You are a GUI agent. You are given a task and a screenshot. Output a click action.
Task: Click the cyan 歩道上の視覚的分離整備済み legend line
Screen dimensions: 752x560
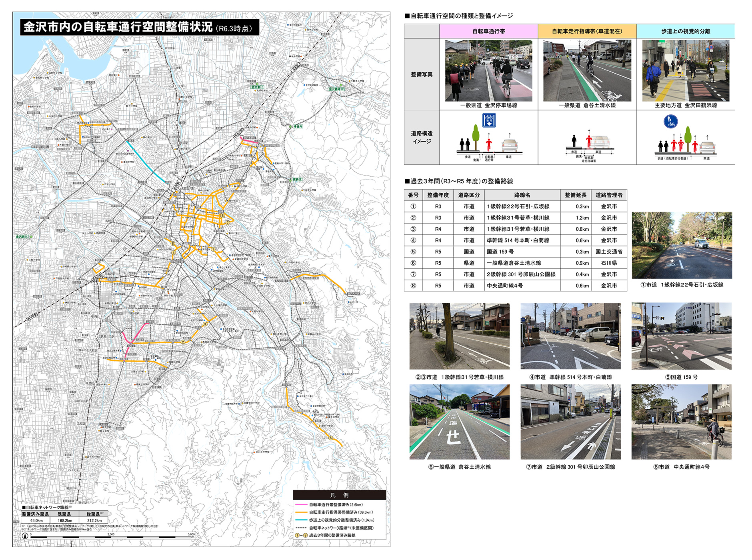click(x=301, y=520)
